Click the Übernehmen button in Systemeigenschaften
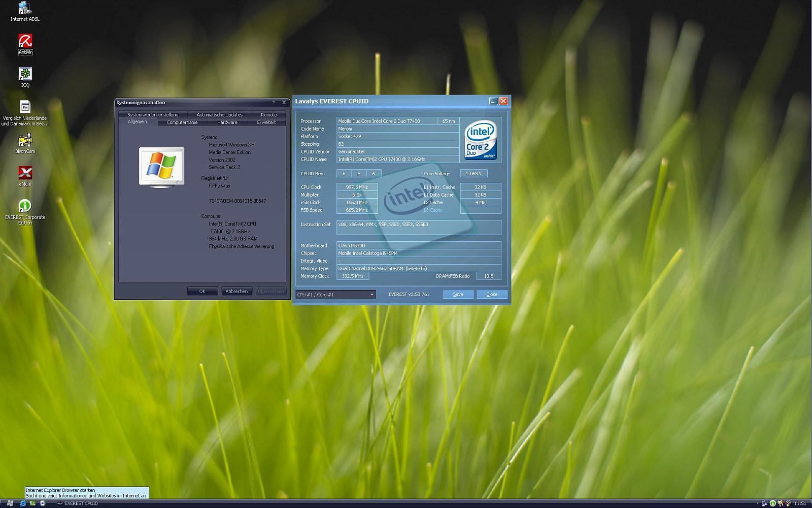Screen dimensions: 812x508 pyautogui.click(x=271, y=291)
